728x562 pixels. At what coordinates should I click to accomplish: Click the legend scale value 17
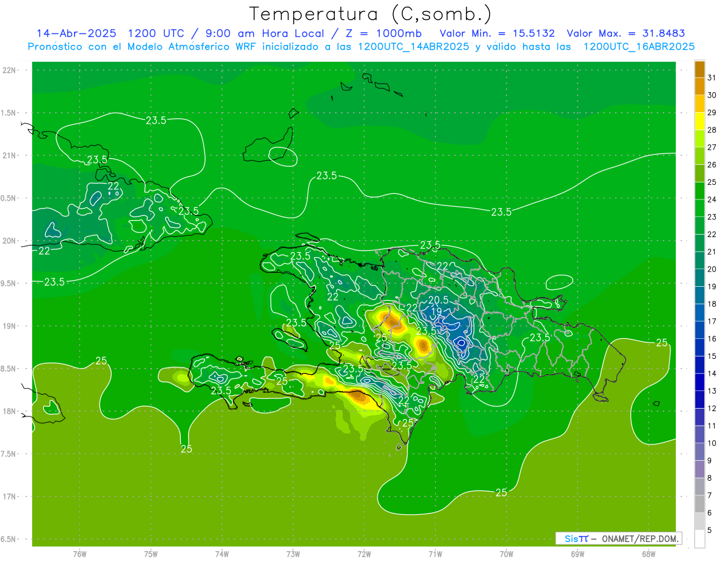pos(712,321)
